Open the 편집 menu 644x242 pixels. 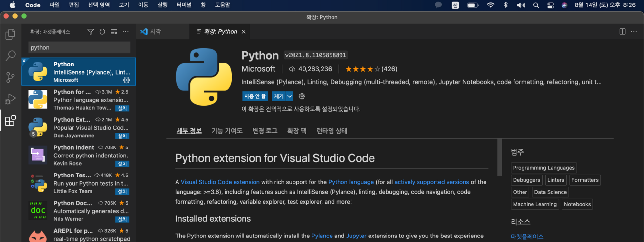[74, 5]
